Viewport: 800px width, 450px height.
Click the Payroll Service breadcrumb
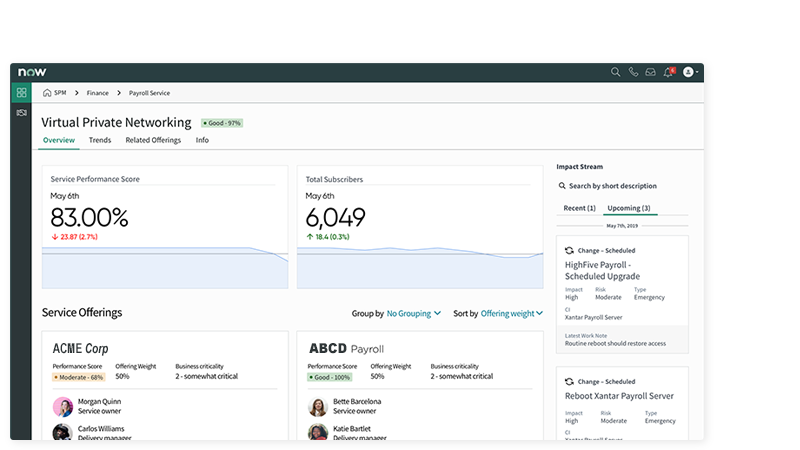149,93
